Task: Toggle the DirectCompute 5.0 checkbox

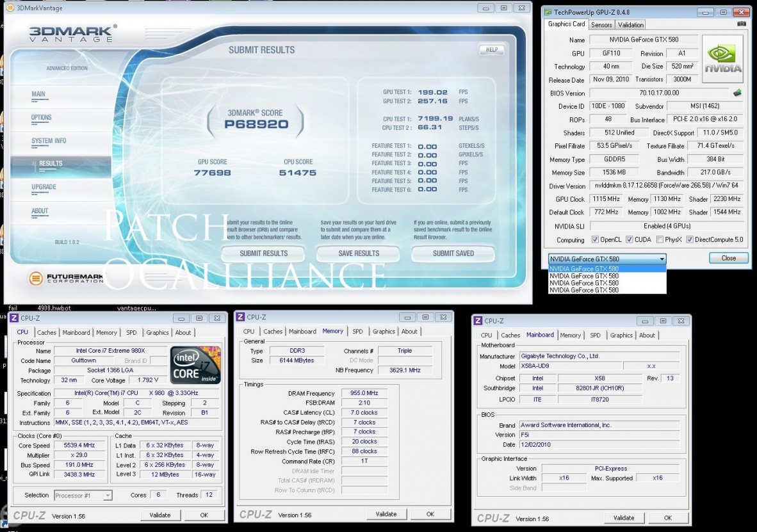Action: click(689, 240)
